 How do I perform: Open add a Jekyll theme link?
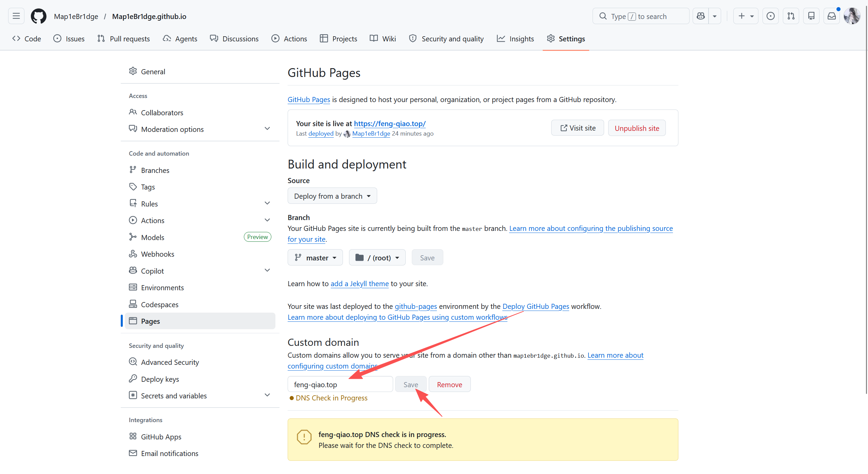tap(360, 283)
